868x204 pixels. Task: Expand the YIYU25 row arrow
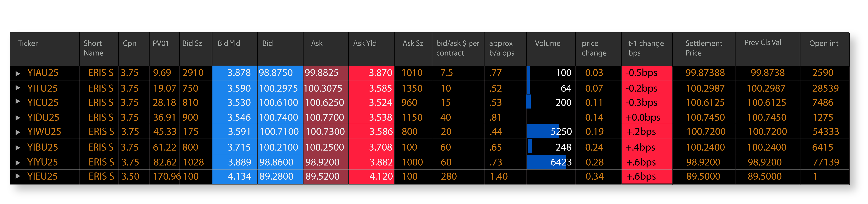[x=18, y=162]
